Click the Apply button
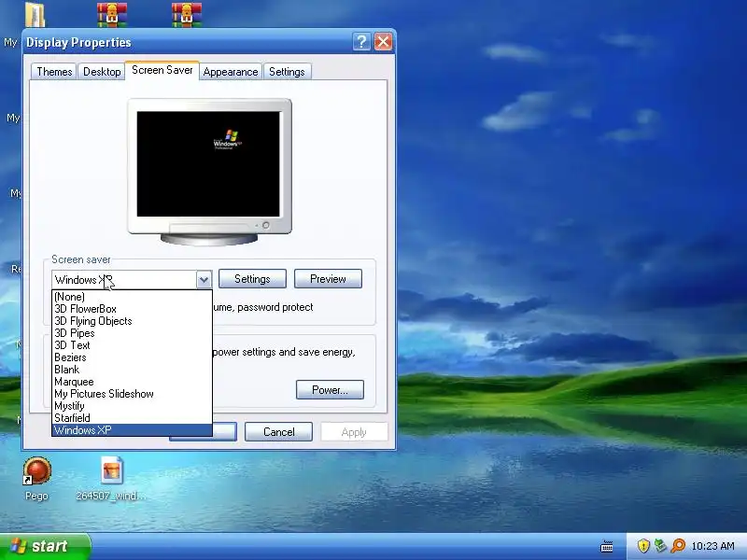The image size is (747, 560). (354, 432)
